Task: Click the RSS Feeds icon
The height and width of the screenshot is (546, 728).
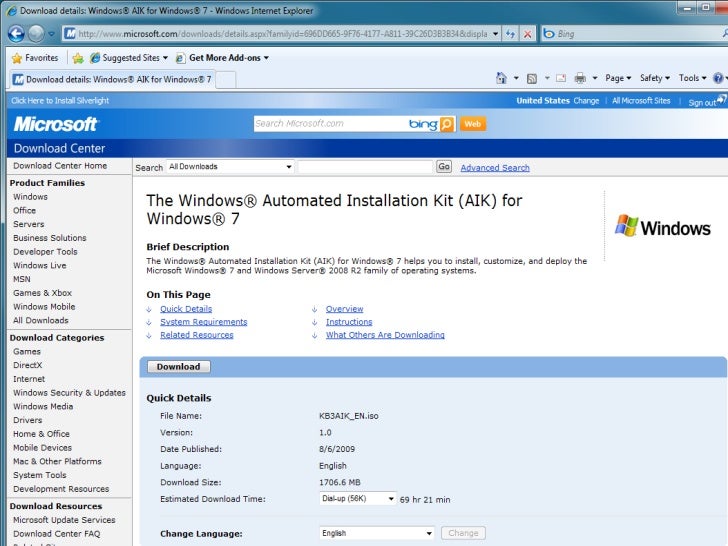Action: (x=532, y=78)
